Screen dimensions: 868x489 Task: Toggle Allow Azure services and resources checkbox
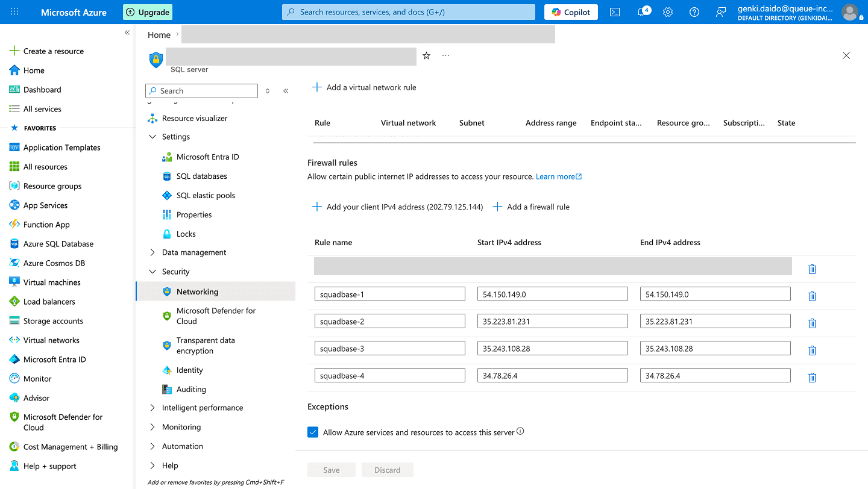(313, 432)
